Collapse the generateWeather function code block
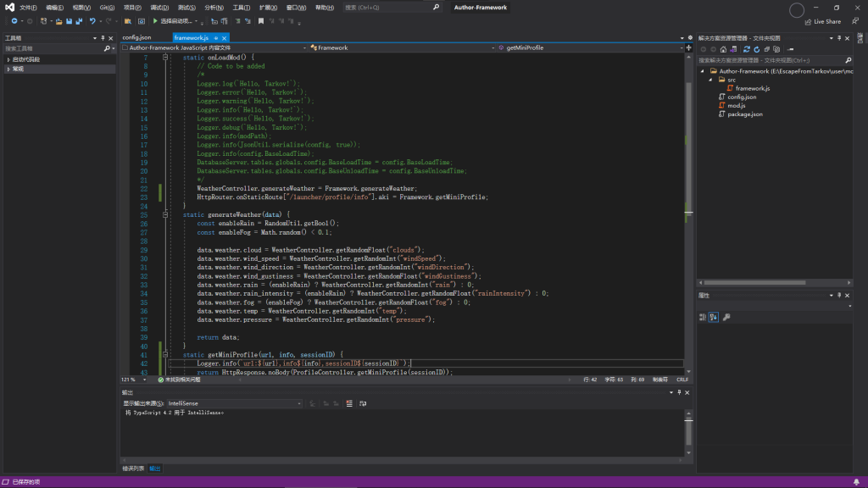This screenshot has width=868, height=488. (x=165, y=214)
